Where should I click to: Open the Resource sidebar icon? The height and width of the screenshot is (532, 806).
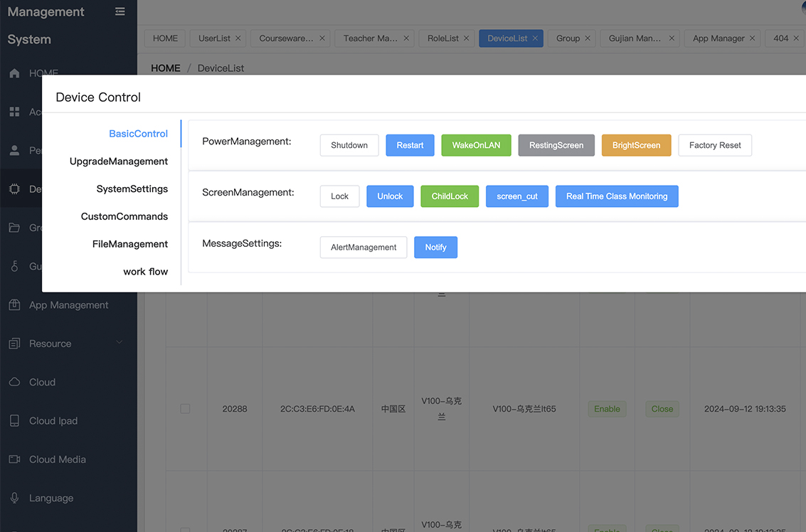14,344
